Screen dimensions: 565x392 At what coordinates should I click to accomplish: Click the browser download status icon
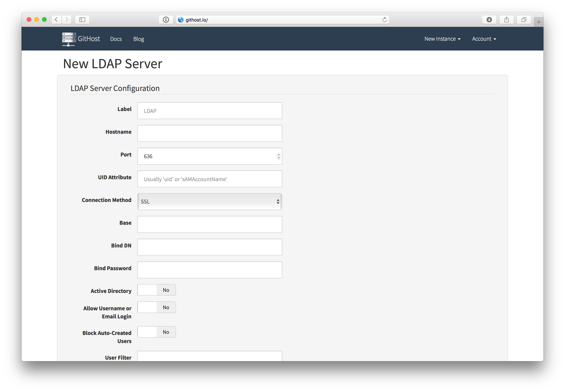click(x=489, y=20)
